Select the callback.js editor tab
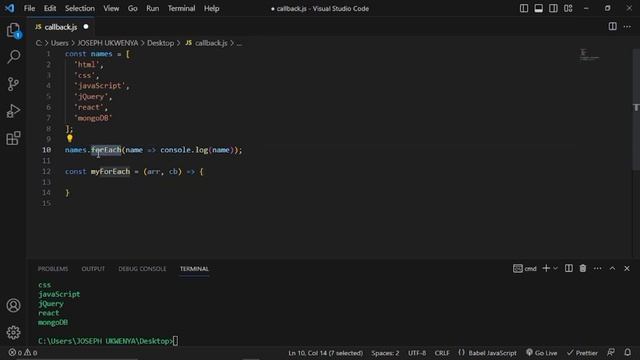Screen dimensions: 640x360 pos(61,27)
